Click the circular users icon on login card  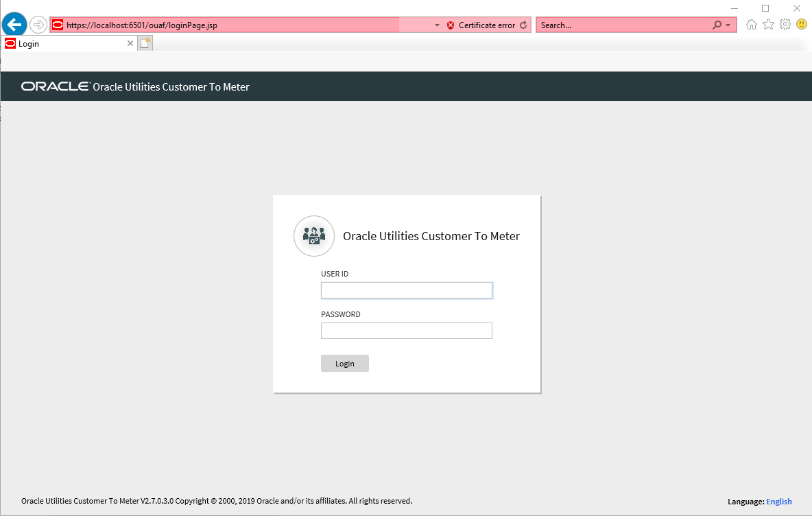[x=314, y=236]
